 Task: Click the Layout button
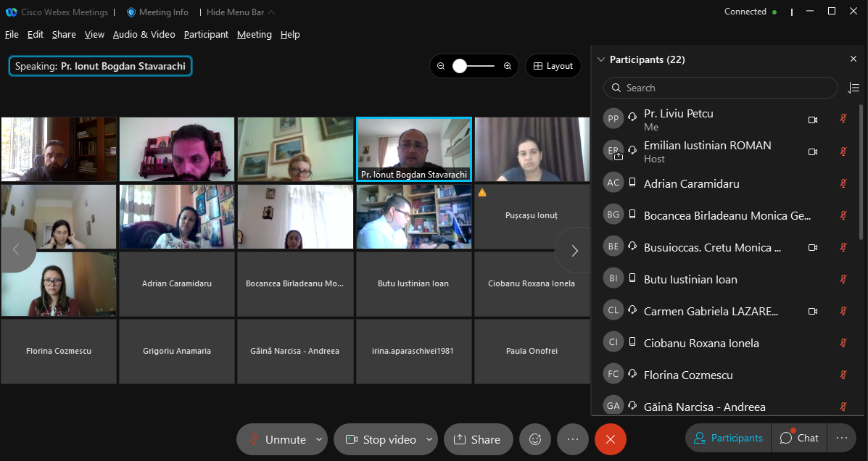(553, 66)
